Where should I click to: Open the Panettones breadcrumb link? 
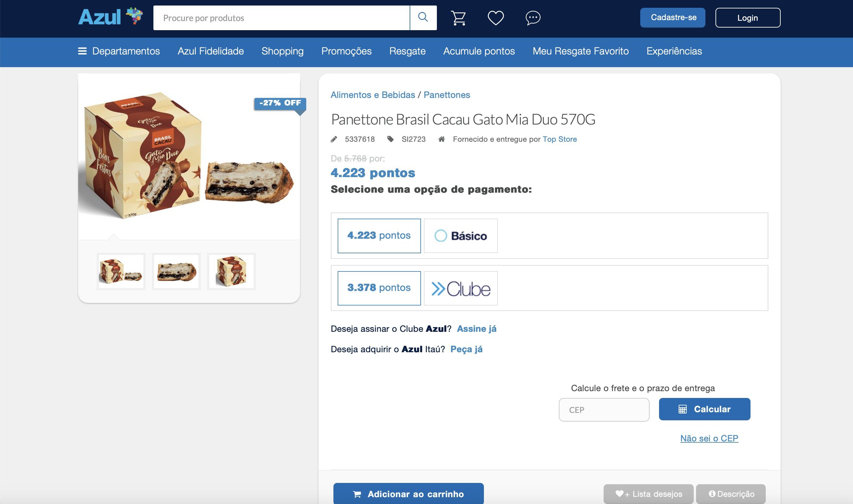pos(447,95)
